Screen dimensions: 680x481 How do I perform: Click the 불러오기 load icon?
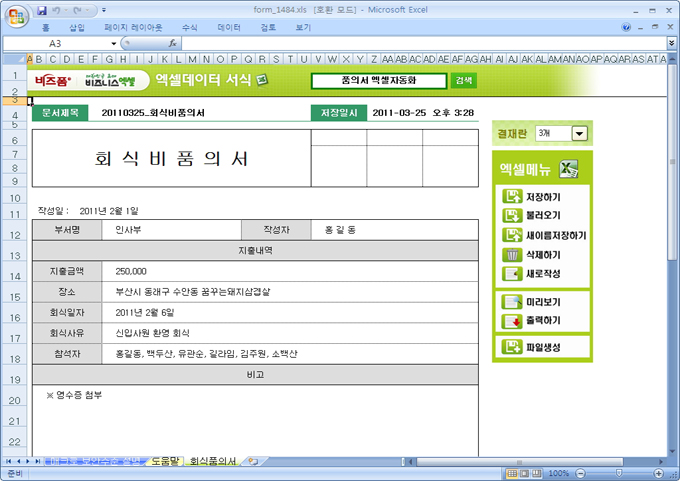tap(512, 215)
